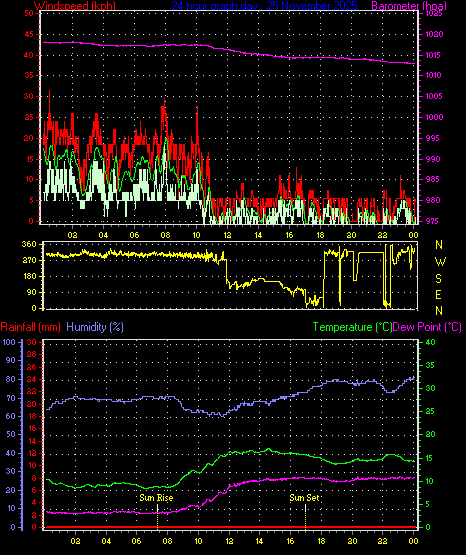
Task: Click the '180' wind direction axis value
Action: pyautogui.click(x=29, y=276)
